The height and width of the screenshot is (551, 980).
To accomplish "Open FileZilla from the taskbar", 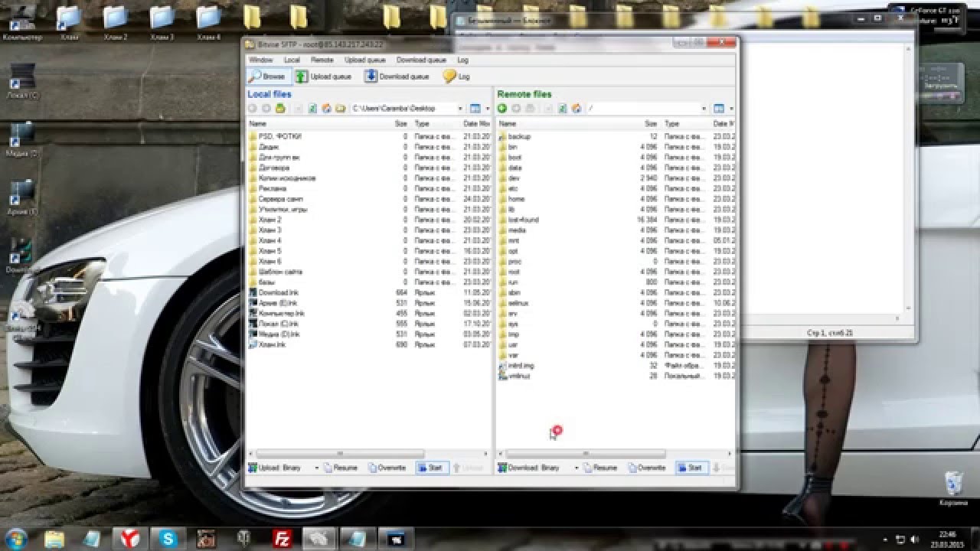I will click(x=283, y=539).
